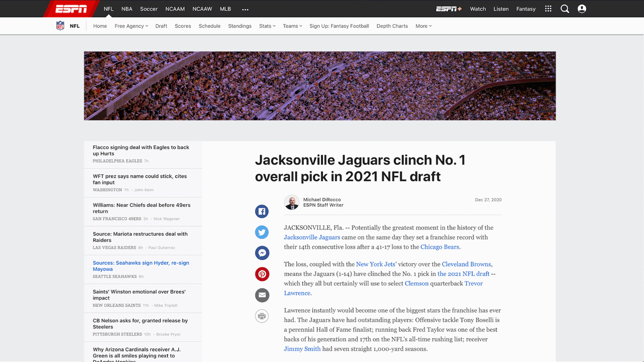Image resolution: width=644 pixels, height=362 pixels.
Task: Select NFL in the top sports bar
Action: (108, 9)
